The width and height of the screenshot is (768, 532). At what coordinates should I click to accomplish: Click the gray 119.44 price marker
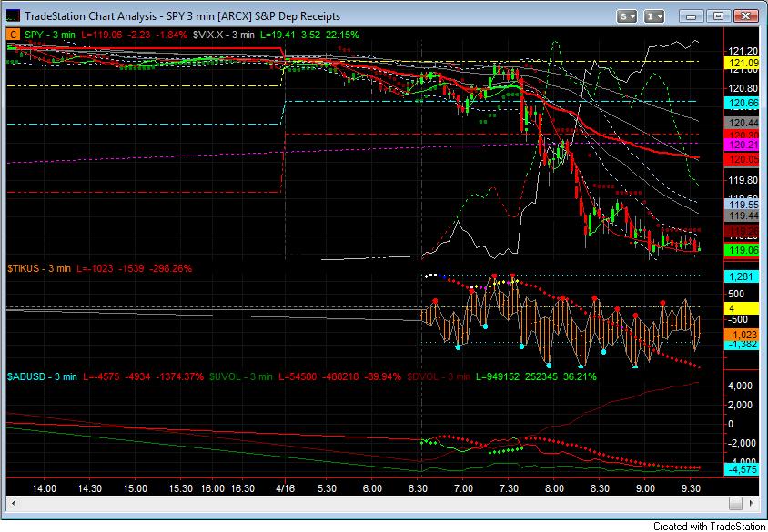click(743, 216)
